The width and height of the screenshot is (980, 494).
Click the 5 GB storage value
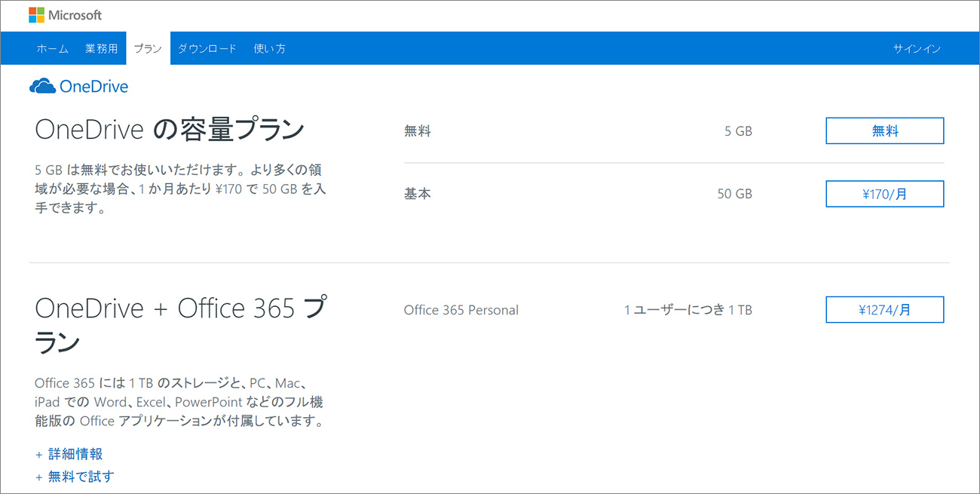pos(739,131)
